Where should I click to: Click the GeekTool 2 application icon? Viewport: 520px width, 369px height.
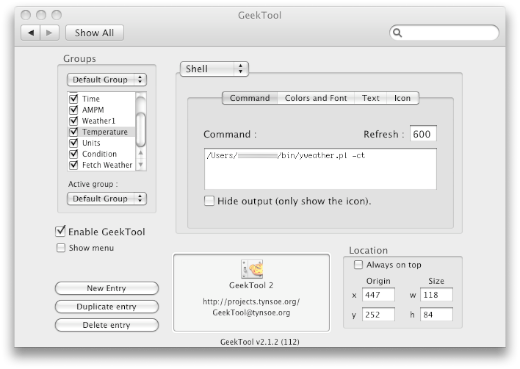(252, 269)
